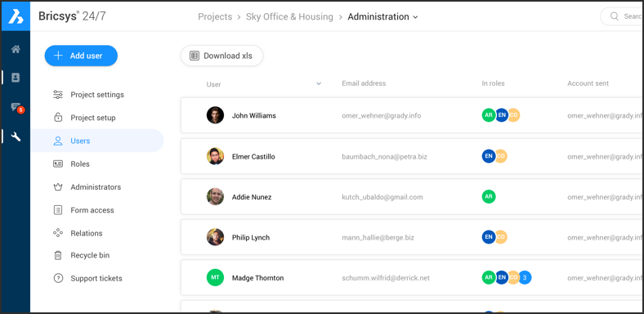Screen dimensions: 644x314
Task: Click the blue 3 more-roles badge for Madge Thornton
Action: [525, 277]
